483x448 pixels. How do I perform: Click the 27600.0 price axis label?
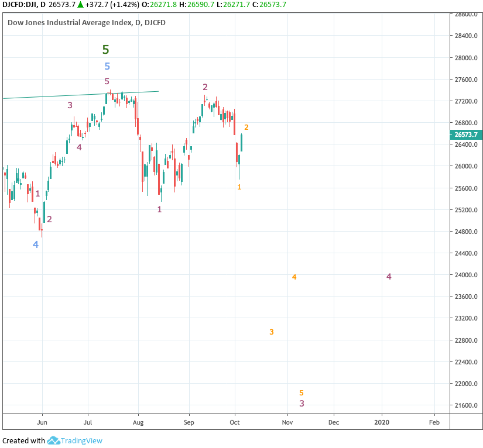467,80
